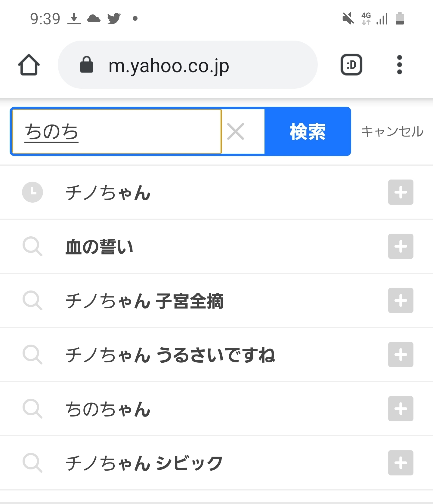Tap plus icon beside チノちゃん うるさいですね

[401, 355]
